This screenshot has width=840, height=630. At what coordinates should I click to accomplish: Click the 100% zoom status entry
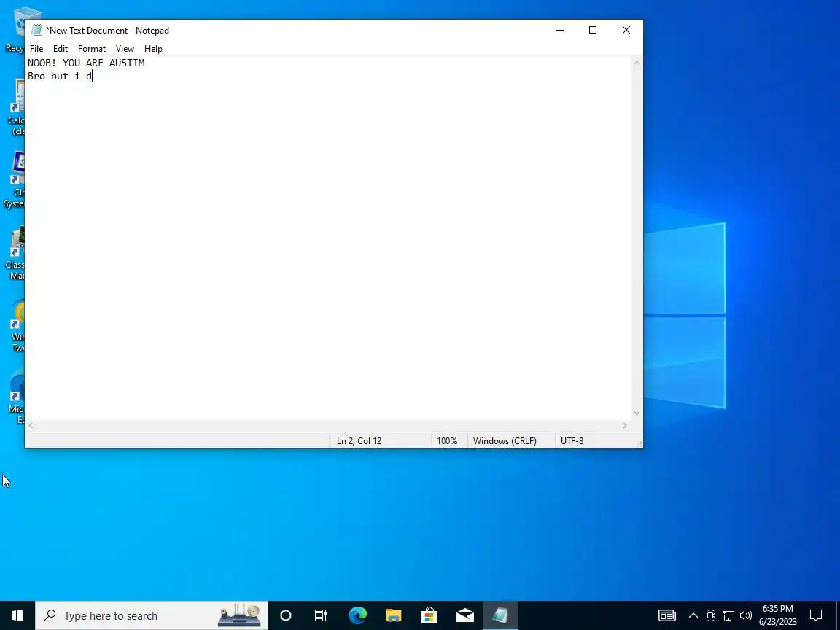(x=447, y=441)
